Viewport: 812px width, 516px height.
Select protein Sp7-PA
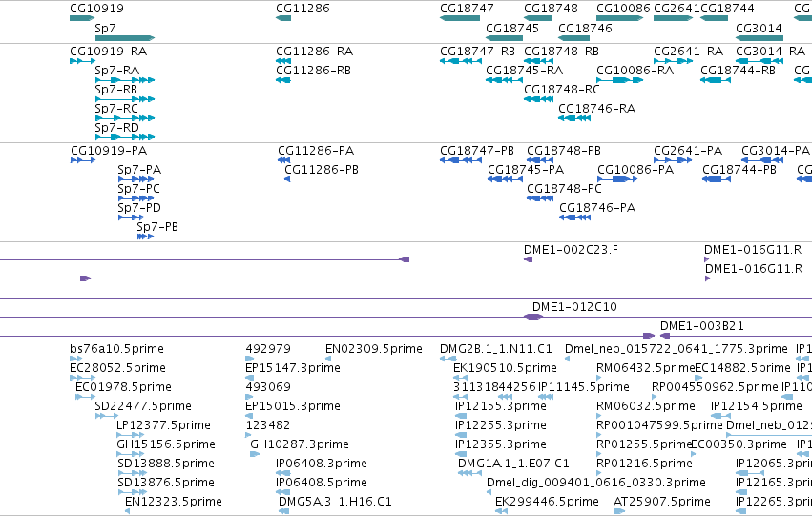[139, 170]
